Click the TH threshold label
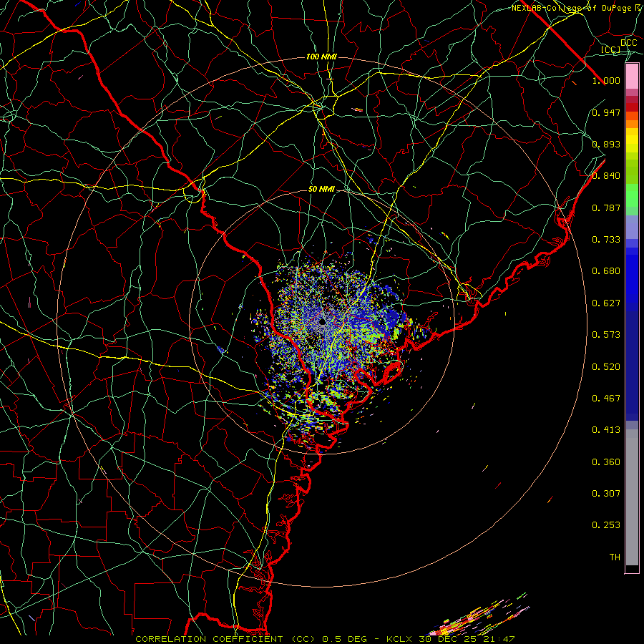 615,557
